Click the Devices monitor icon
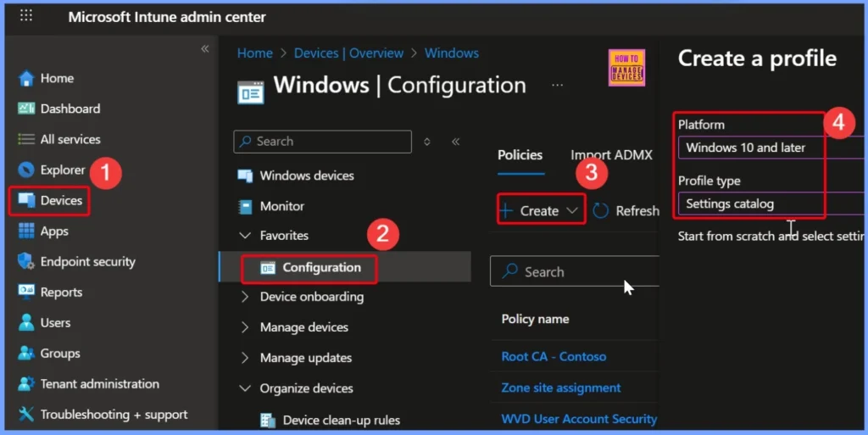The width and height of the screenshot is (868, 435). 26,200
